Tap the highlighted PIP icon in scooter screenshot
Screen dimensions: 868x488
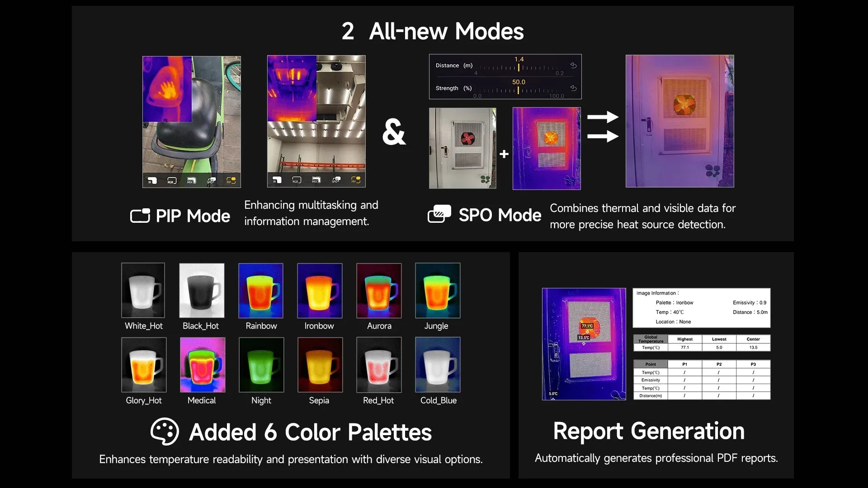231,180
